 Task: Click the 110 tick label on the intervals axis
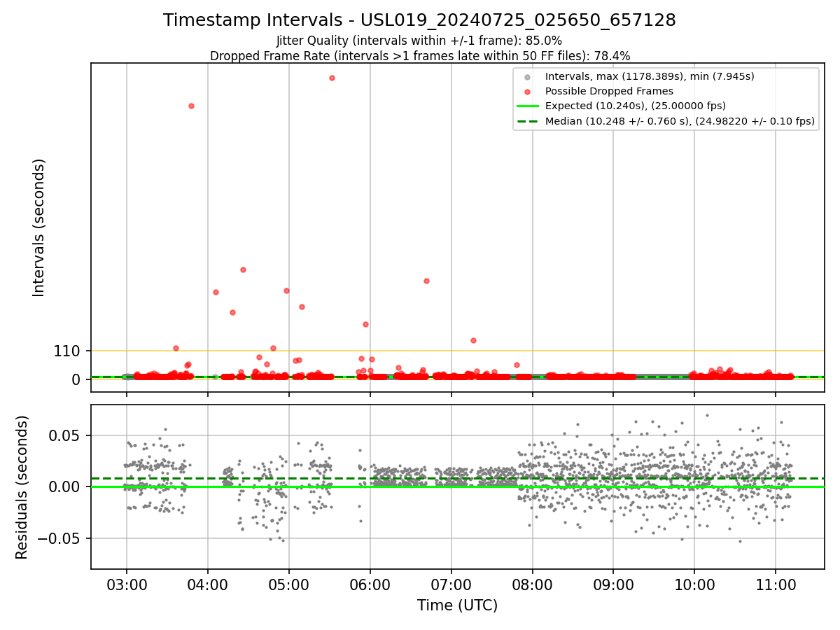pos(67,351)
